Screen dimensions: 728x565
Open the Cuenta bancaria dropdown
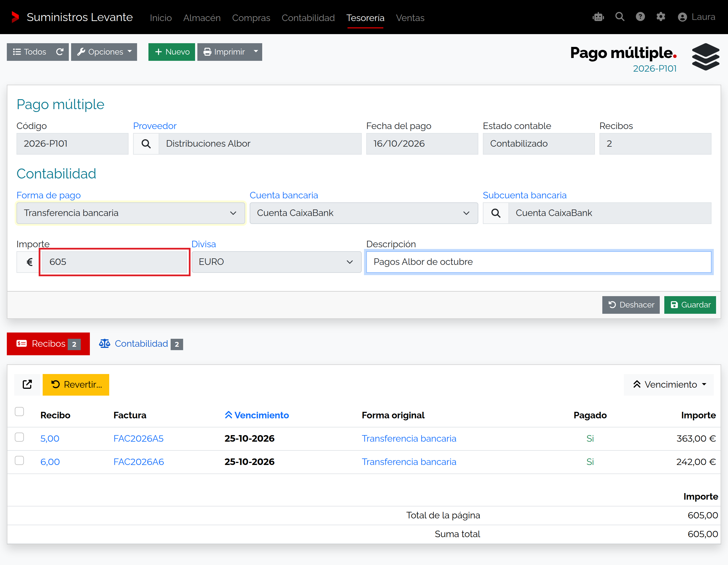(364, 213)
